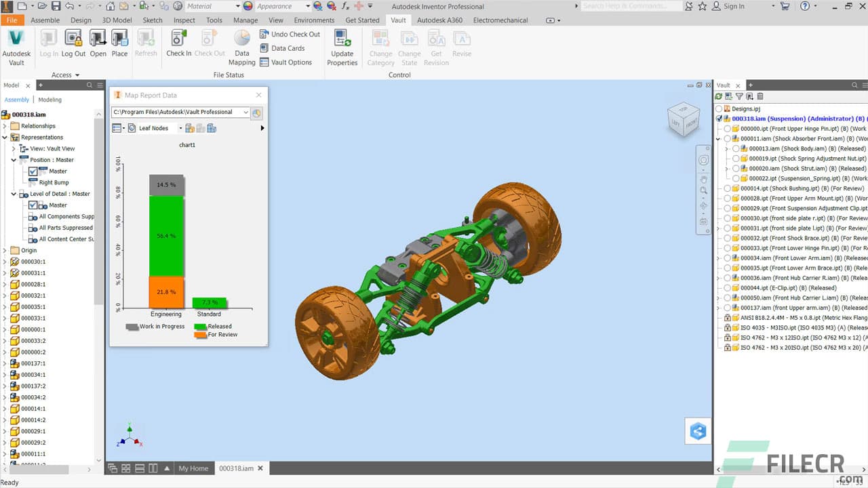868x488 pixels.
Task: Click the Vault Options button
Action: [x=288, y=62]
